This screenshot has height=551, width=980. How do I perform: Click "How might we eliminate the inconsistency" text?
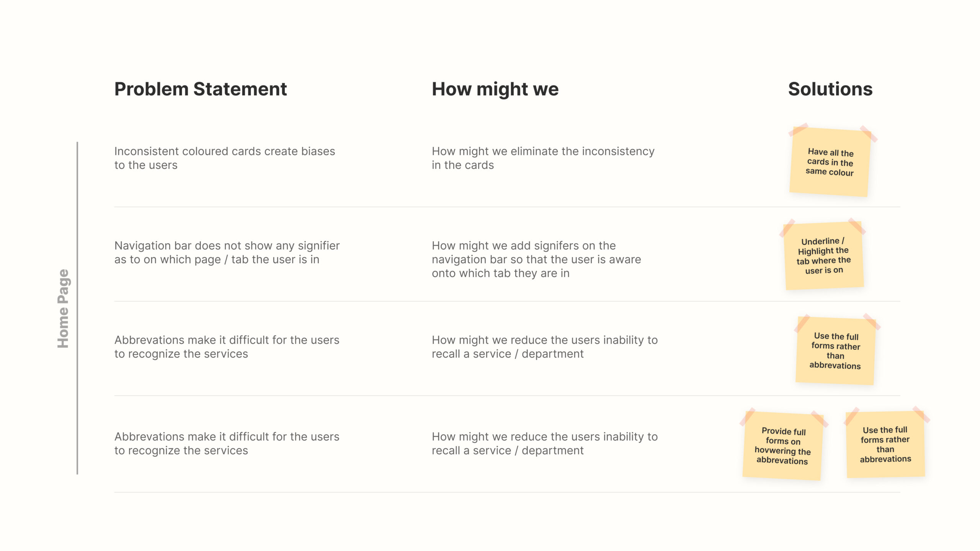tap(543, 158)
